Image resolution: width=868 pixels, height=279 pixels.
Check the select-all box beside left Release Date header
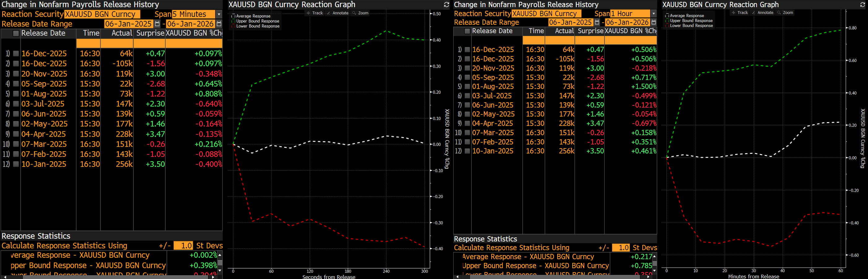pyautogui.click(x=16, y=33)
